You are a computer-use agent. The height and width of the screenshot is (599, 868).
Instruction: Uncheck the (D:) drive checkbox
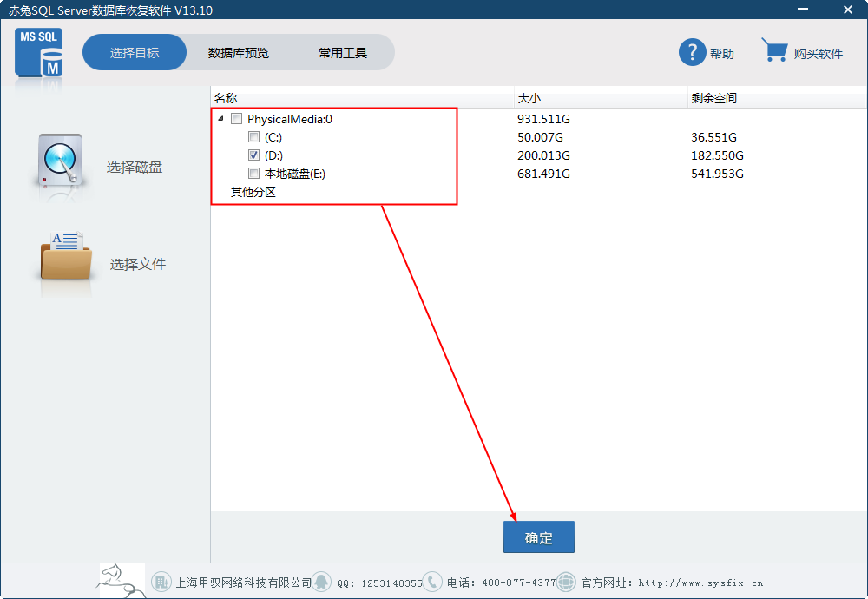point(253,155)
